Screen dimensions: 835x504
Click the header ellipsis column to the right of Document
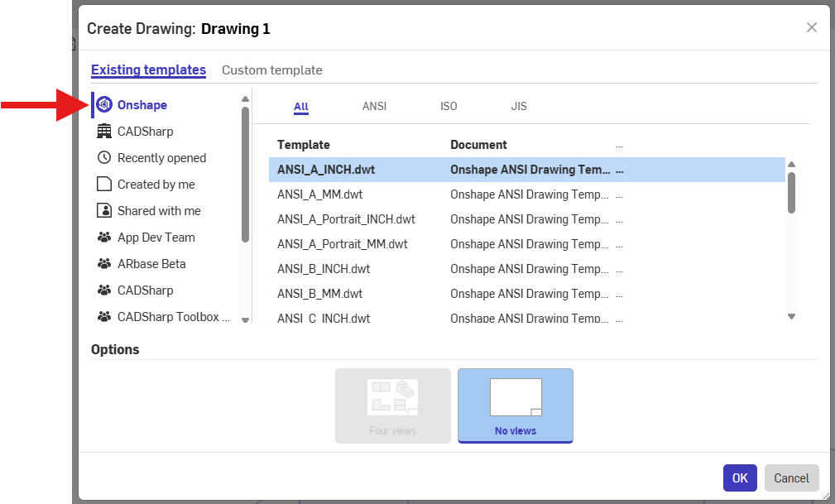[619, 146]
